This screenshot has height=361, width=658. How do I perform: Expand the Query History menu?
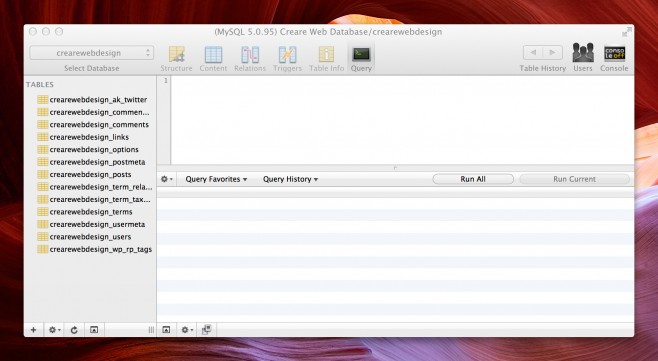click(290, 179)
